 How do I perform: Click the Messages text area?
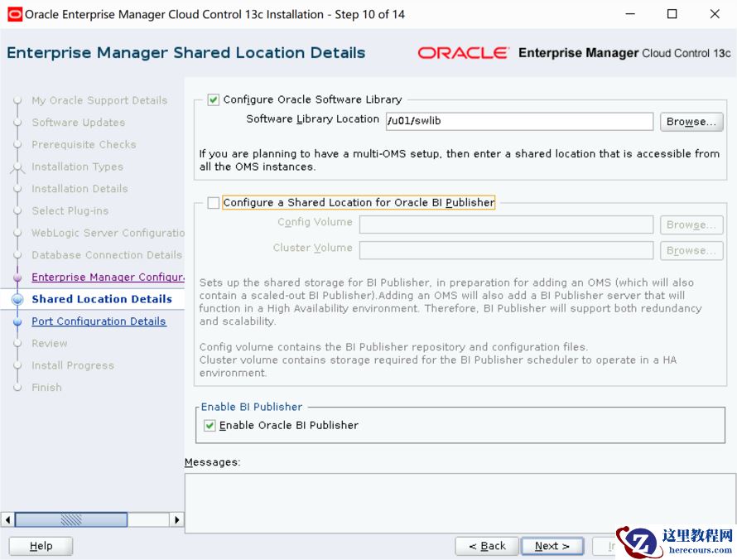pos(460,503)
